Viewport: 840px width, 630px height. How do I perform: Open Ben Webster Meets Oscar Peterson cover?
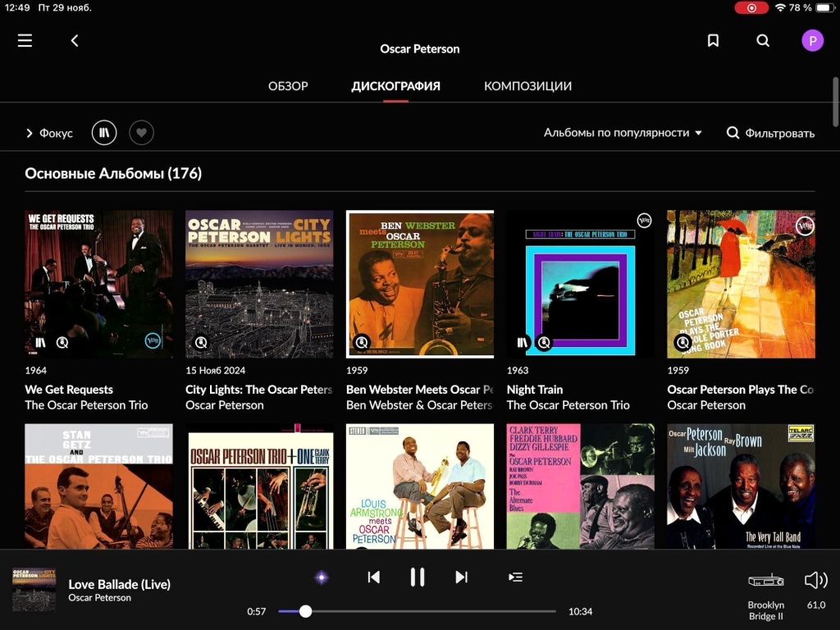(420, 284)
